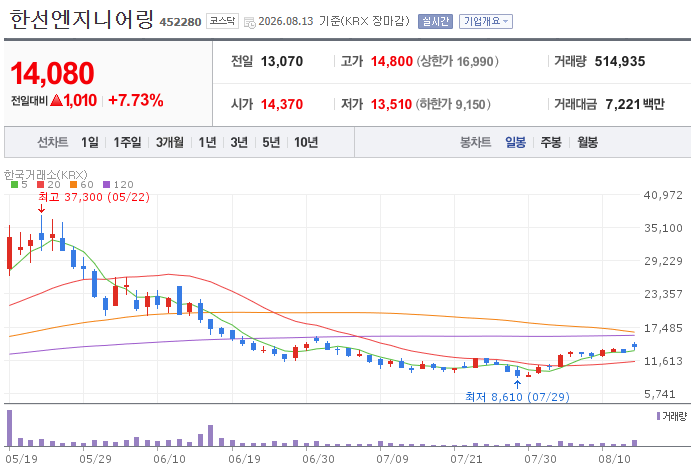
Task: Click the calendar clock icon beside the date
Action: (249, 22)
